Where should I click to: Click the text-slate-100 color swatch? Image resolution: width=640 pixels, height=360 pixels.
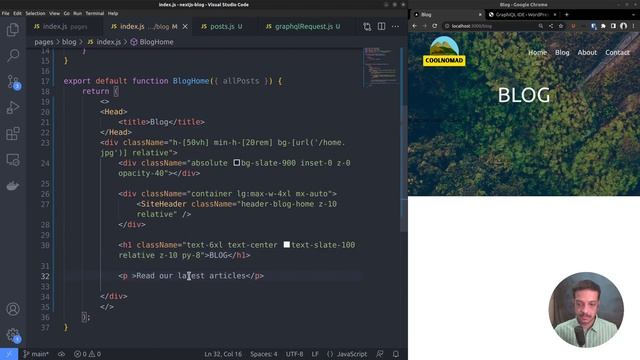tap(287, 244)
